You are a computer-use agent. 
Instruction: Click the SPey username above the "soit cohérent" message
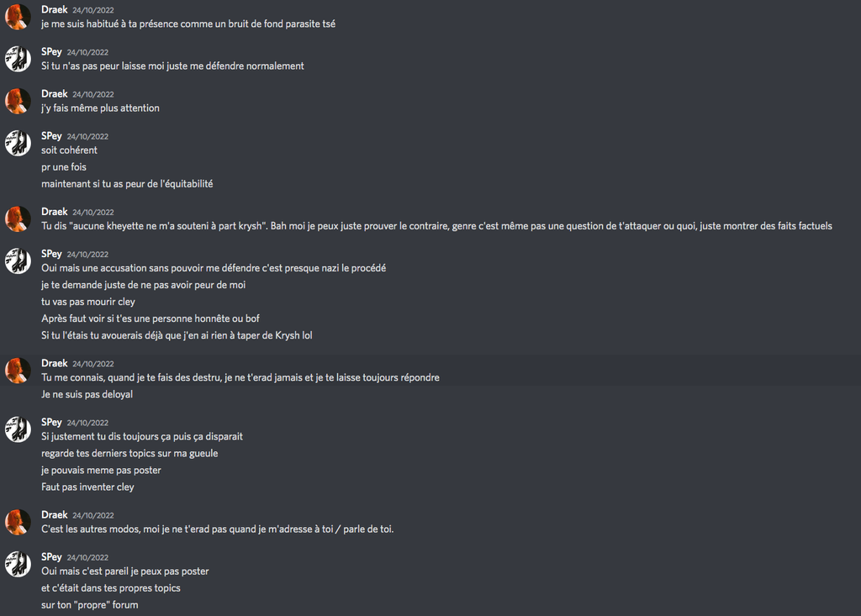pyautogui.click(x=51, y=136)
